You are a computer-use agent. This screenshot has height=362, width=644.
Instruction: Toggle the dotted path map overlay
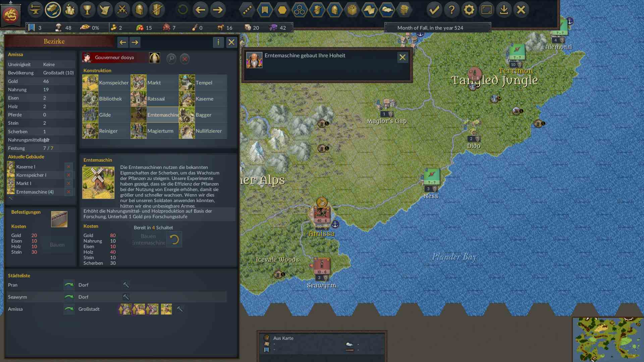(247, 10)
